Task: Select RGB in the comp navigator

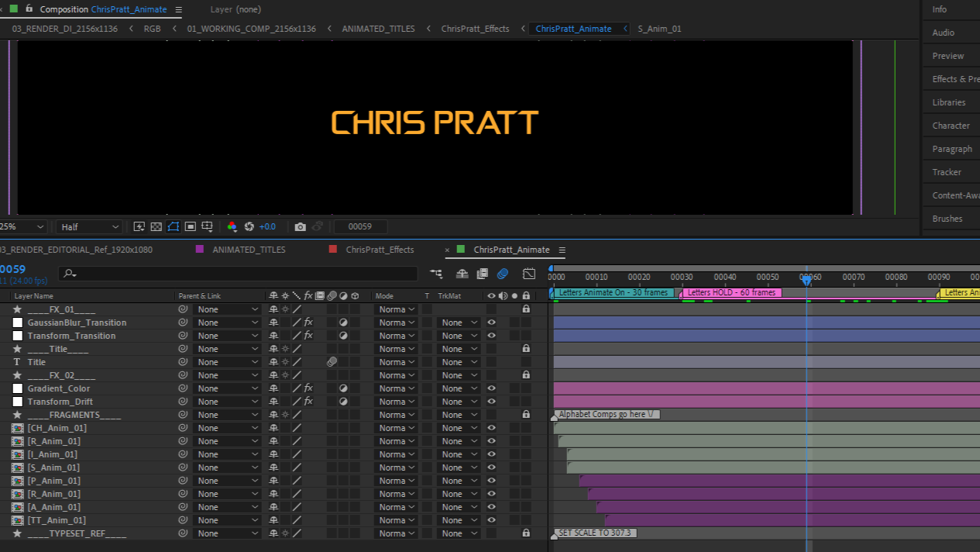Action: [x=152, y=29]
